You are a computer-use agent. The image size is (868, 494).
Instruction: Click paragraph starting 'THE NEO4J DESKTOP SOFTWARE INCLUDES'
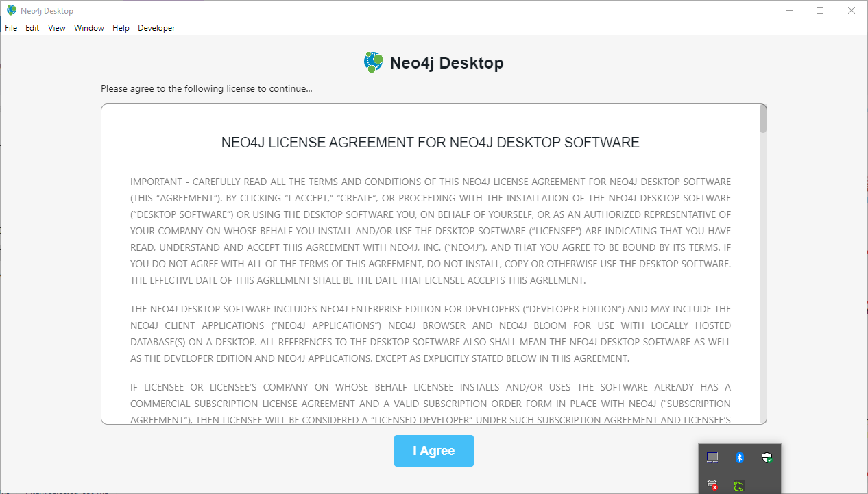click(431, 334)
